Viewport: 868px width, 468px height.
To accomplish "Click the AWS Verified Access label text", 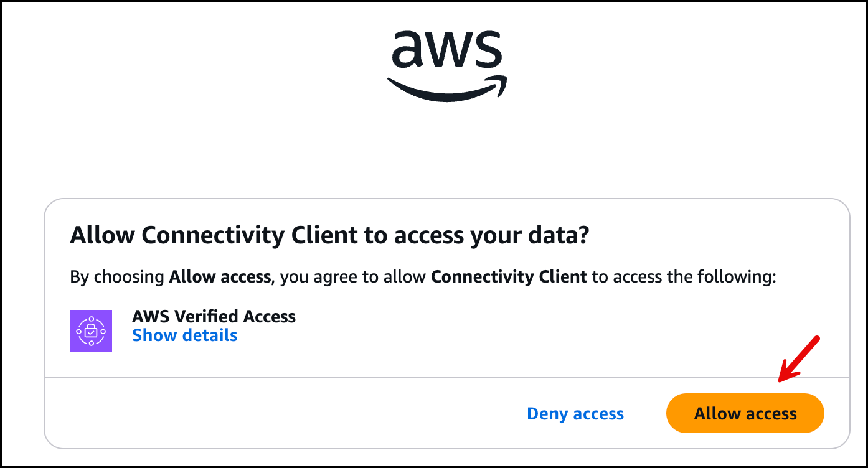I will 214,316.
